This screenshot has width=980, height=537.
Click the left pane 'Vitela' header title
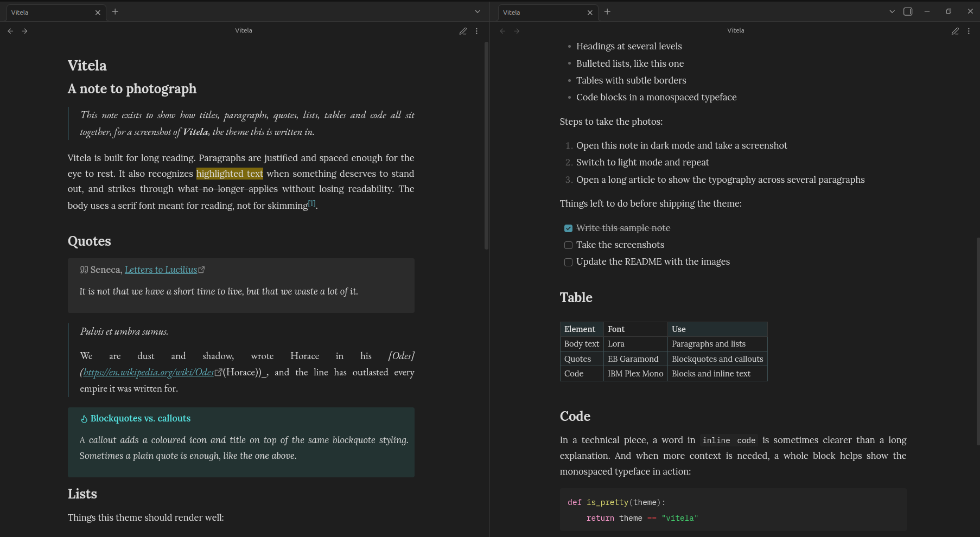click(x=244, y=30)
